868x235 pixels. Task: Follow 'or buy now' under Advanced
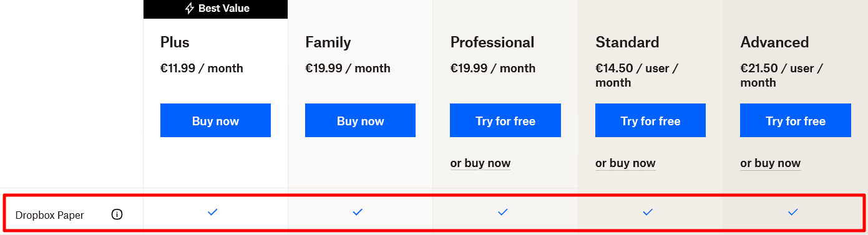coord(770,163)
